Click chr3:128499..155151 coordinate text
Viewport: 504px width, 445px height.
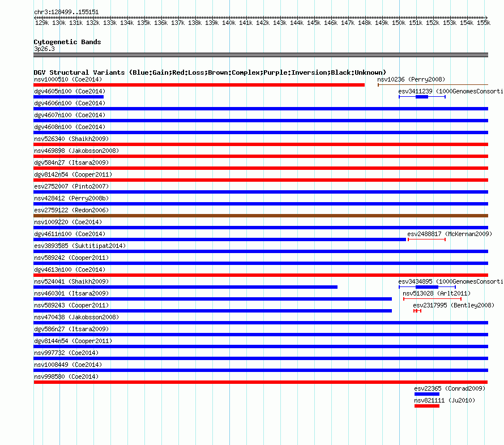pos(66,12)
